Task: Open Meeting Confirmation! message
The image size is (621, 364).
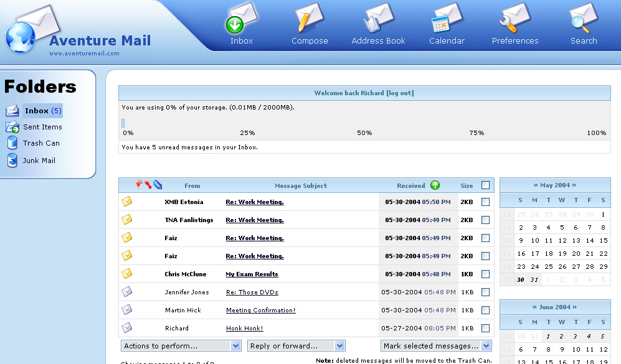Action: point(260,310)
